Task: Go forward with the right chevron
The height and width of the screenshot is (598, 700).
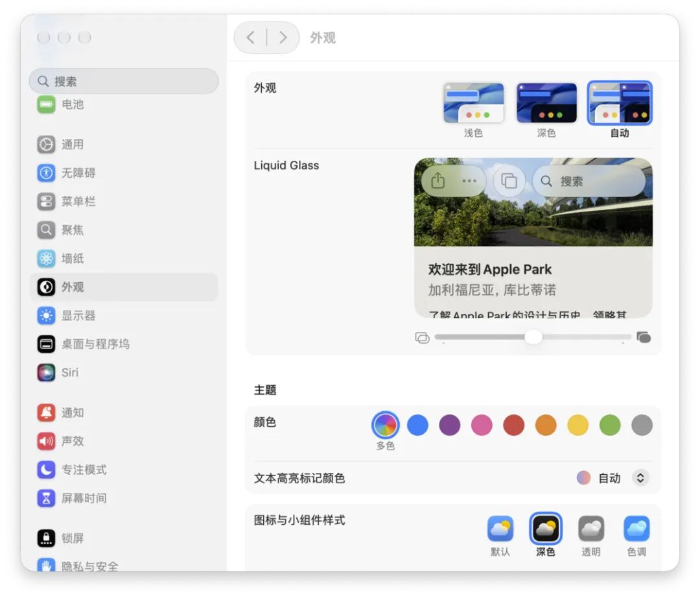Action: (x=283, y=38)
